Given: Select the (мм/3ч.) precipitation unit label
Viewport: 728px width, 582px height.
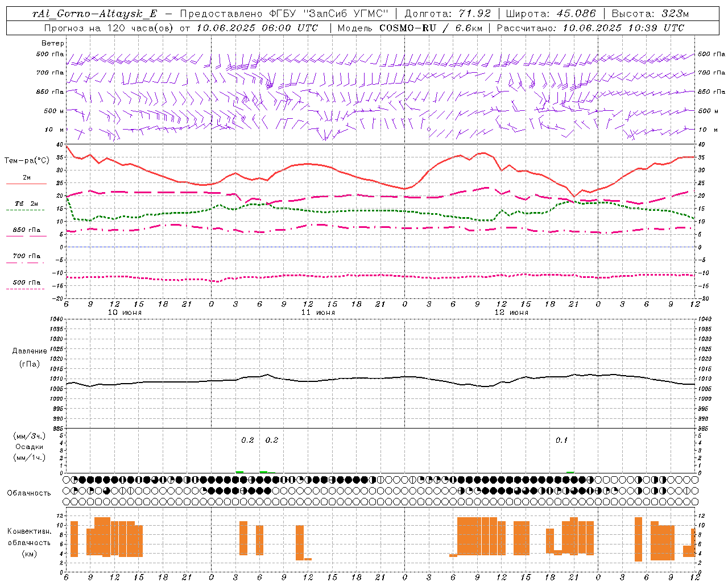Looking at the screenshot, I should tap(30, 436).
